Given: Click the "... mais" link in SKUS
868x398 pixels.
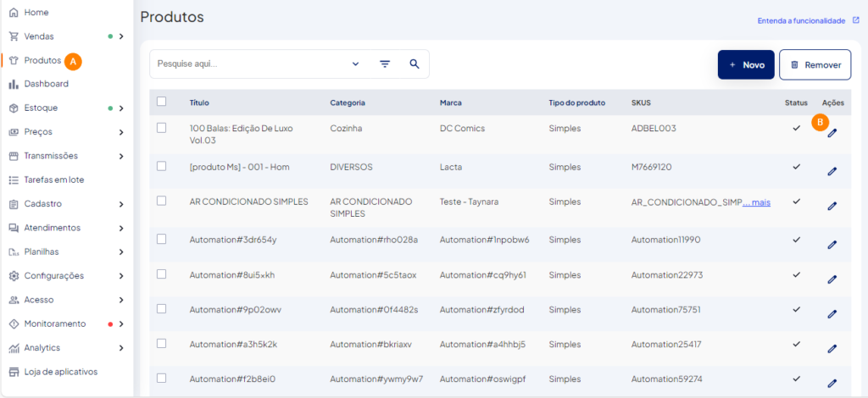Looking at the screenshot, I should click(756, 202).
